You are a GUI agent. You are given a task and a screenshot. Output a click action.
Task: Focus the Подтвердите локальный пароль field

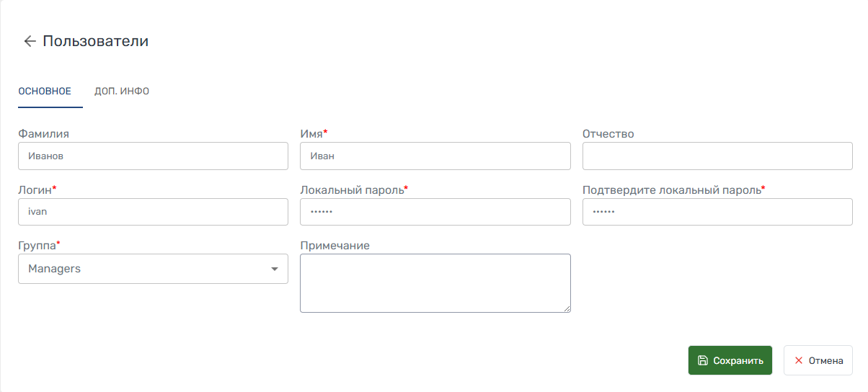[x=717, y=212]
